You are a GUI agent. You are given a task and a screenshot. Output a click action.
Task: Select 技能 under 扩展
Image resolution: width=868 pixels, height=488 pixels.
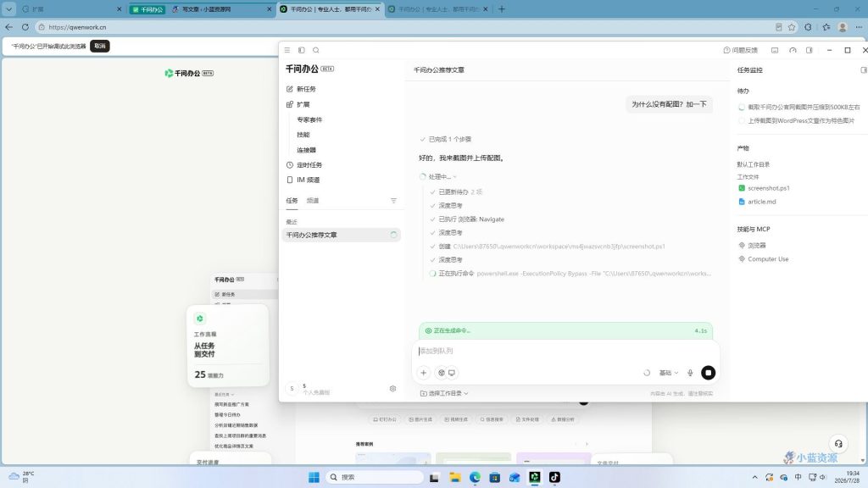click(303, 135)
